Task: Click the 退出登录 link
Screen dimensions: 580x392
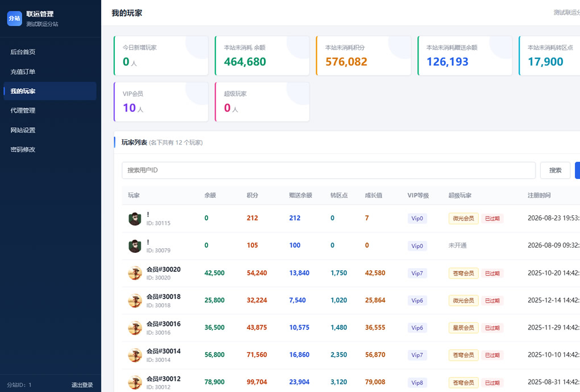Action: tap(82, 385)
